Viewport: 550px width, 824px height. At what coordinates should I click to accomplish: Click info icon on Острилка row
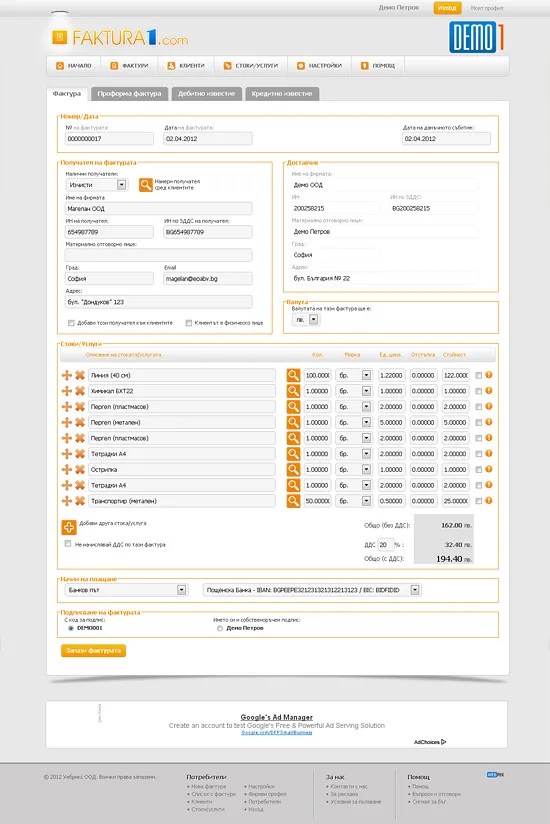[x=489, y=469]
